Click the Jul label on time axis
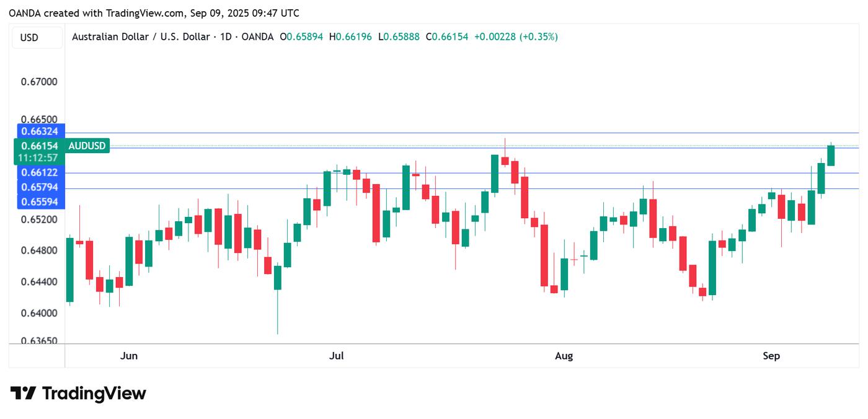This screenshot has height=419, width=868. tap(337, 356)
